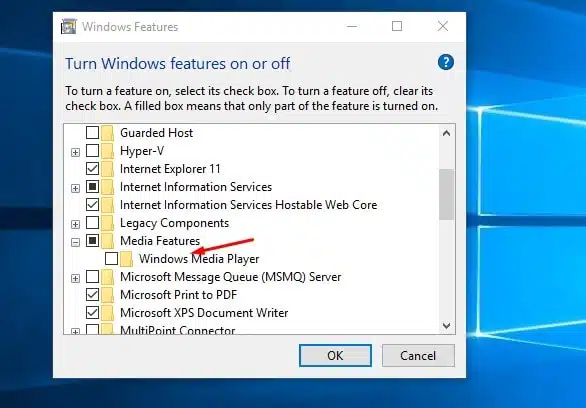Select the Hyper-V label
This screenshot has width=586, height=408.
pyautogui.click(x=142, y=151)
